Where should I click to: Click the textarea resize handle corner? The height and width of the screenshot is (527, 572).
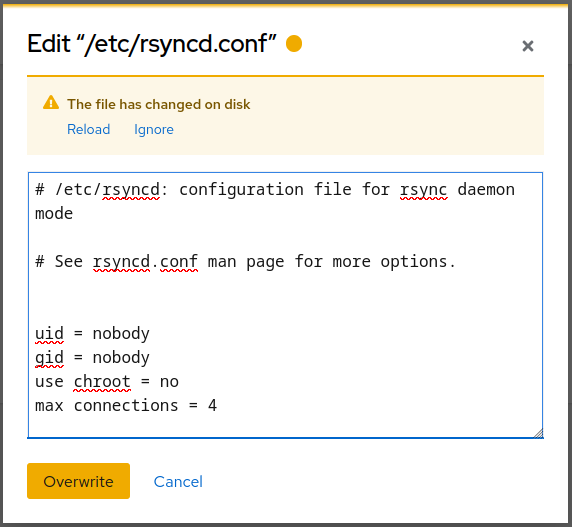click(x=538, y=433)
